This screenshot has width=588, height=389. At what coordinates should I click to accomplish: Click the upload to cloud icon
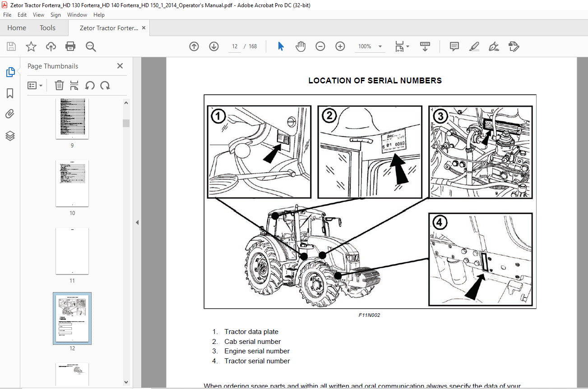click(51, 46)
